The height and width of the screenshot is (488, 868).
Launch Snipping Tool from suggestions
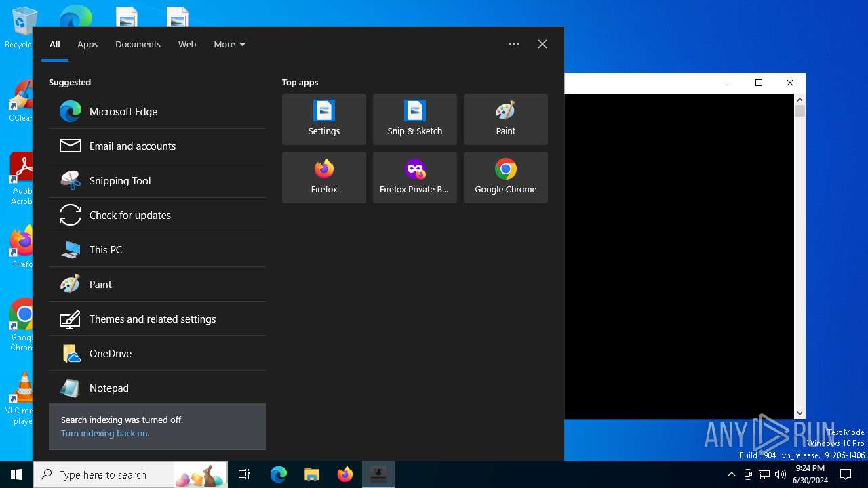click(x=157, y=181)
